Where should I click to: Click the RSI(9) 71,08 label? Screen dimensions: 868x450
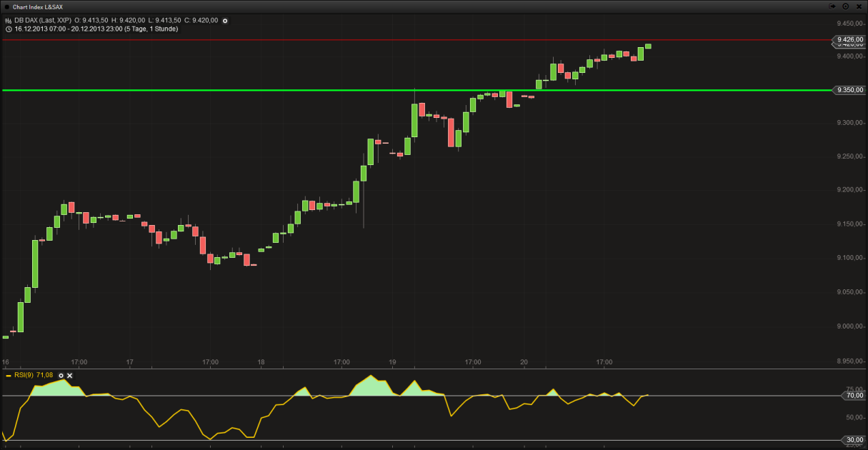(34, 375)
